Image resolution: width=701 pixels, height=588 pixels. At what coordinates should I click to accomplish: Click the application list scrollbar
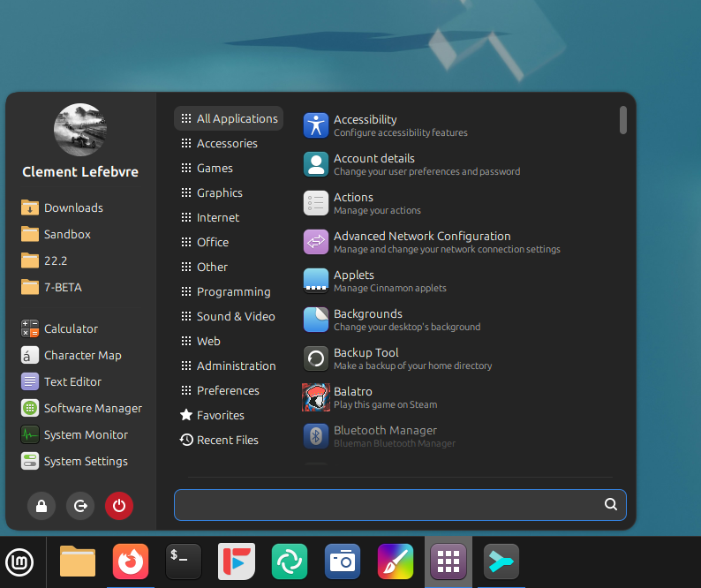coord(623,120)
